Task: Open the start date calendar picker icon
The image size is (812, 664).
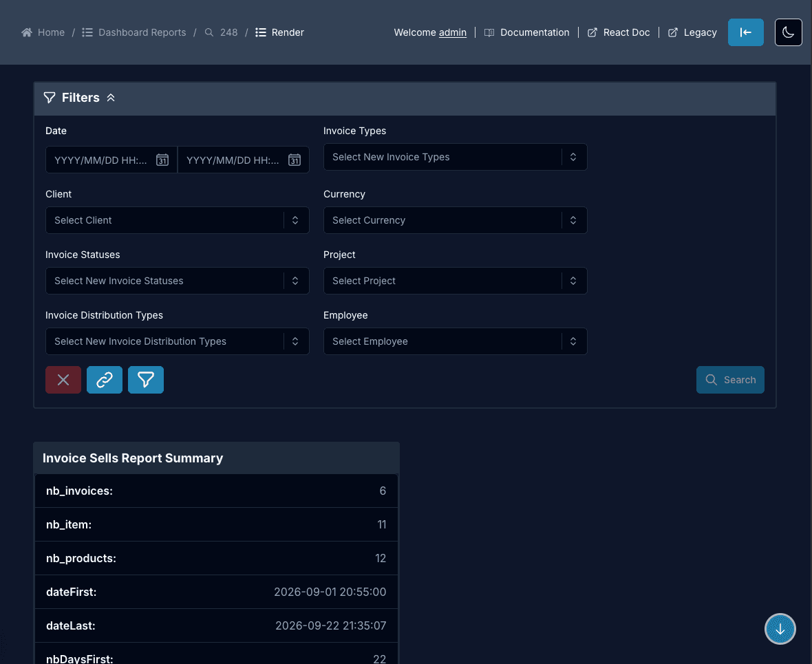Action: click(x=162, y=160)
